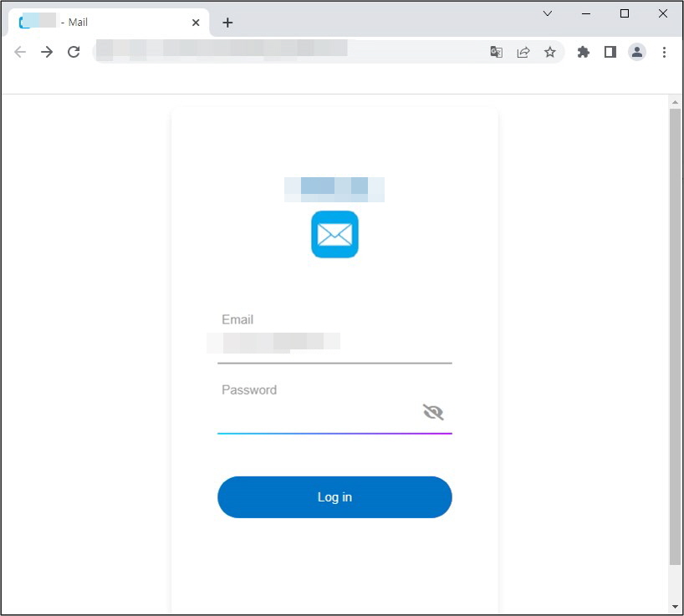The height and width of the screenshot is (616, 684).
Task: Bookmark this page with the star icon
Action: [x=550, y=53]
